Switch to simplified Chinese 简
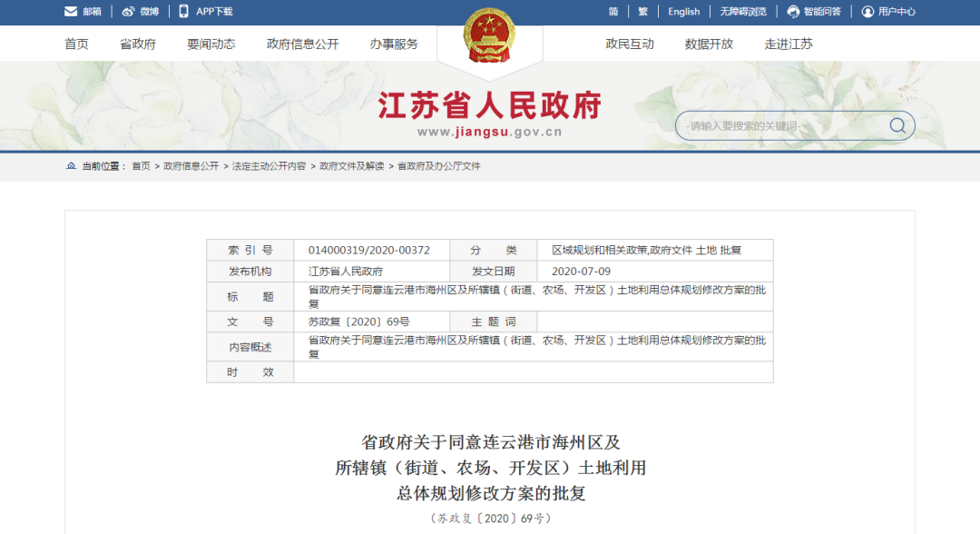The width and height of the screenshot is (980, 534). [613, 11]
